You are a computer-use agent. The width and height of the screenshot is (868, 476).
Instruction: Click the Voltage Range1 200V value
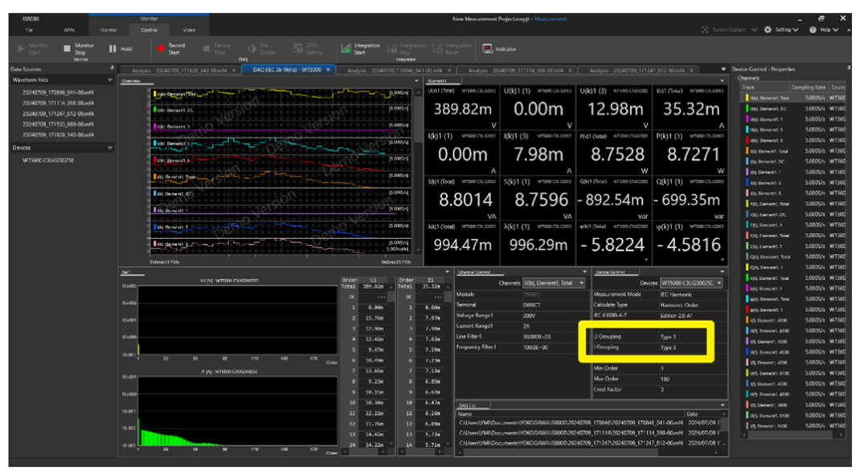[x=529, y=316]
